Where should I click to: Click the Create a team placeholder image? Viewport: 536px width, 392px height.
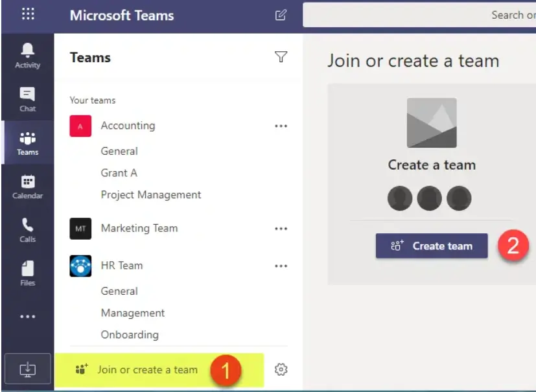432,122
